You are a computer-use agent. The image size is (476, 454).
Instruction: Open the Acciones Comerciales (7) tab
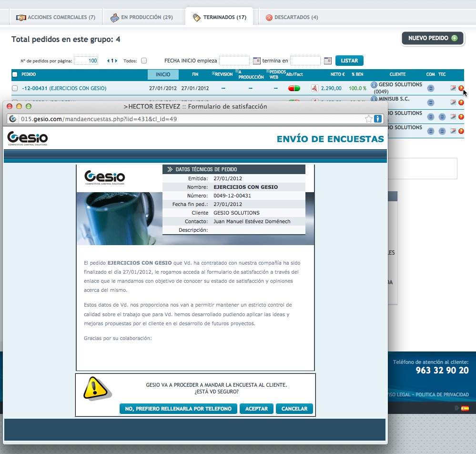coord(56,17)
